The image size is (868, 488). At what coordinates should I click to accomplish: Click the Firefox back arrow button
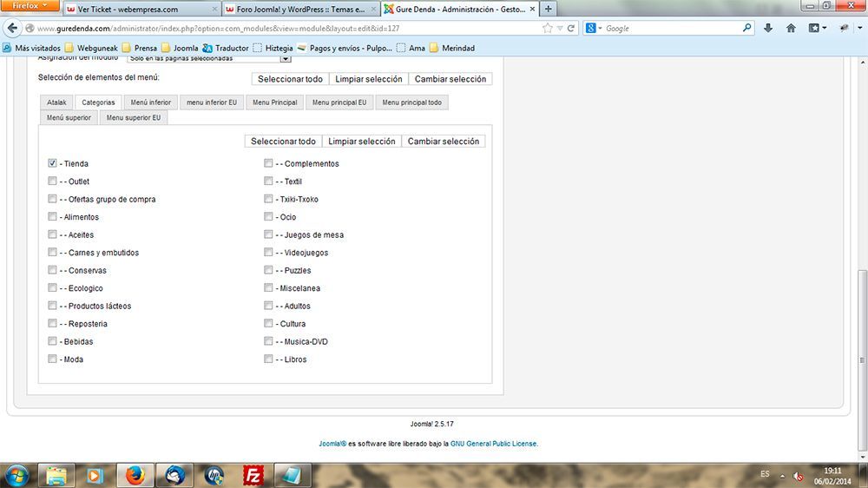coord(12,28)
